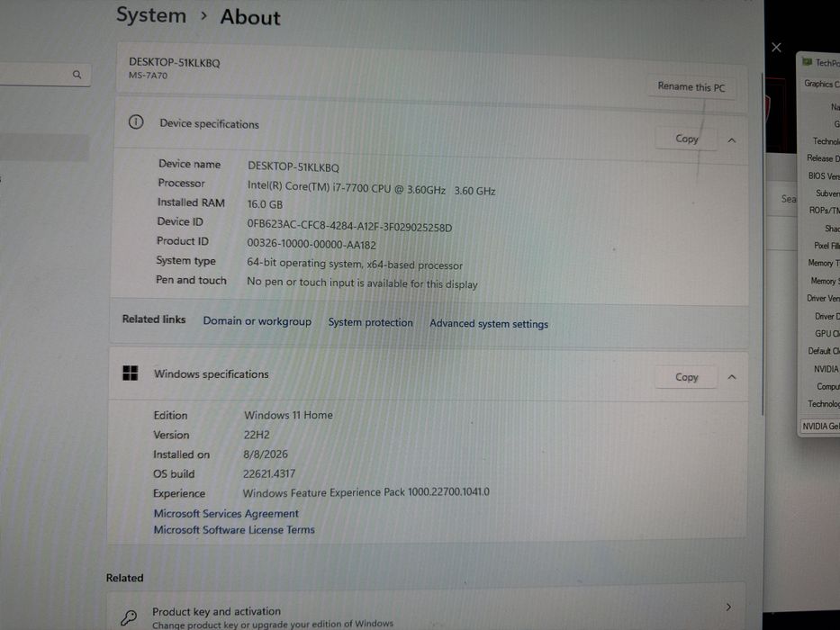Click the BIOS Version label in GPU-Z

[x=824, y=175]
